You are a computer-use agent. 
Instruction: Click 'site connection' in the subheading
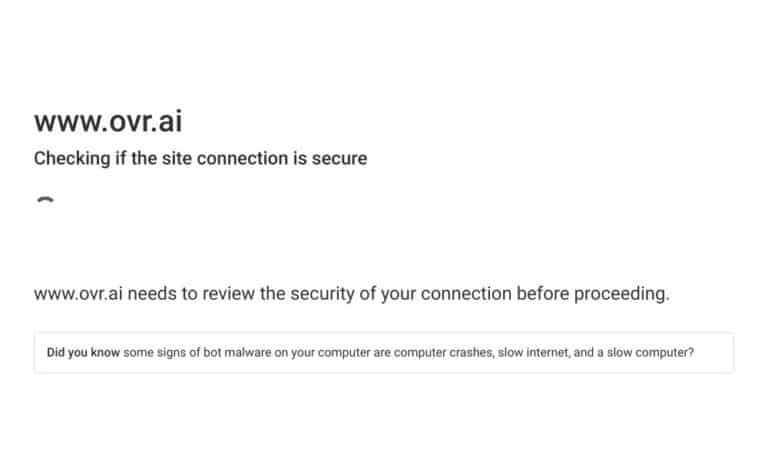pos(225,158)
